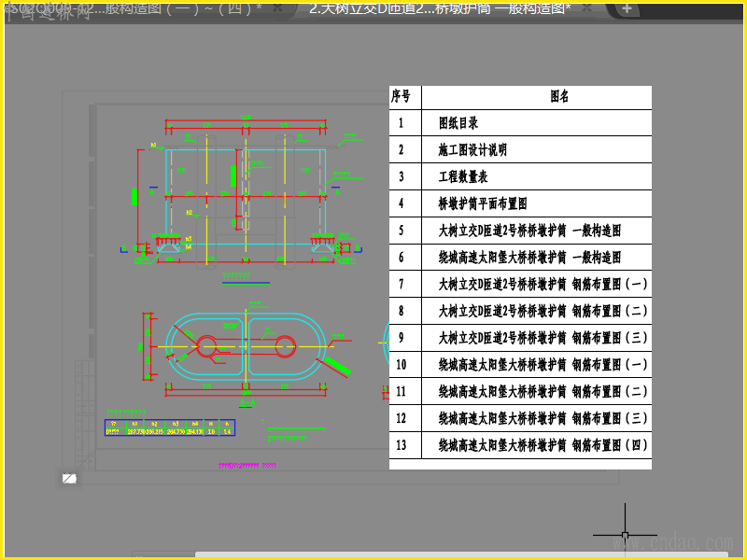
Task: Select the A-A section label
Action: point(247,403)
